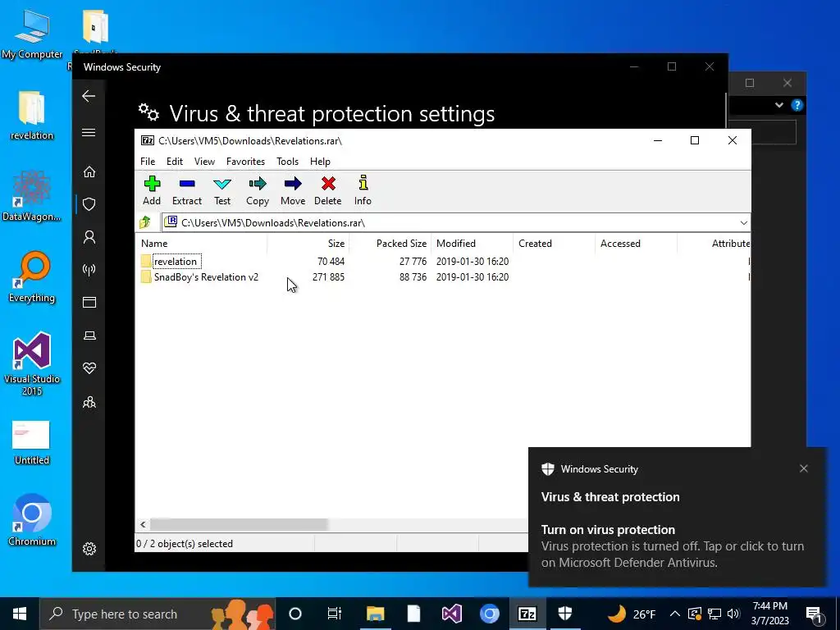Click the horizontal scrollbar thumb in 7-Zip
Viewport: 840px width, 630px height.
coord(239,524)
